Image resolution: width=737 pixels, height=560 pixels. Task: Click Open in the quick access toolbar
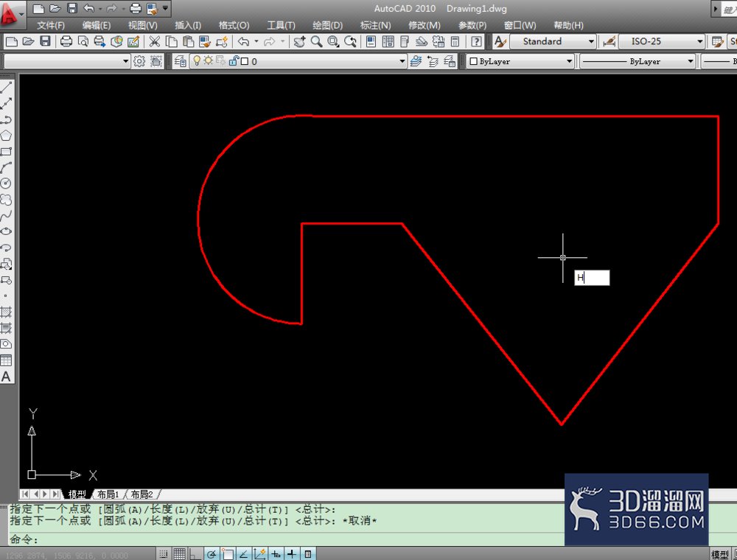55,8
